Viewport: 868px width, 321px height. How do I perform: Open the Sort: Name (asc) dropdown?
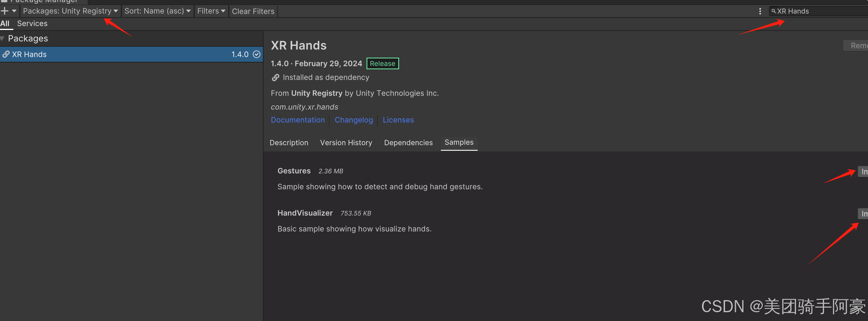(x=158, y=11)
